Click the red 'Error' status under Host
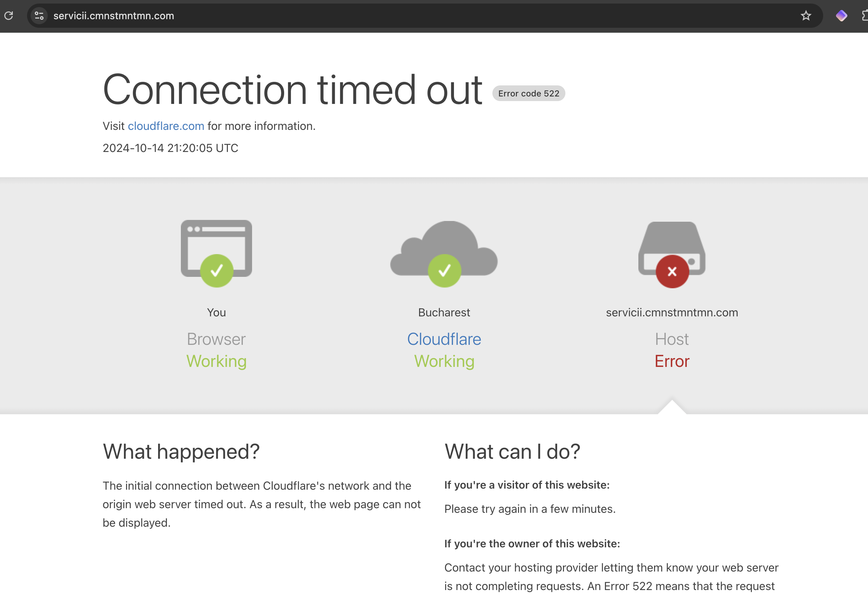Image resolution: width=868 pixels, height=600 pixels. [672, 361]
